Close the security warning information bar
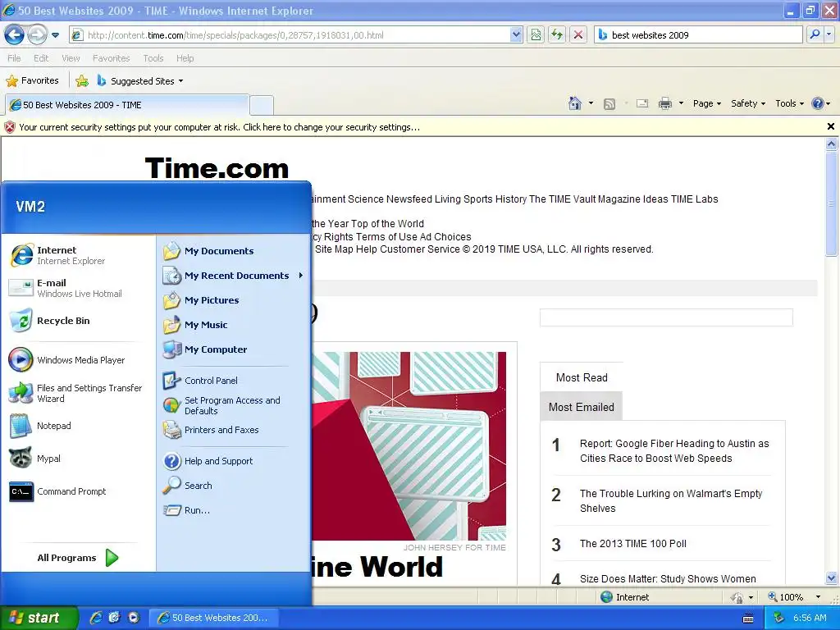 tap(831, 126)
